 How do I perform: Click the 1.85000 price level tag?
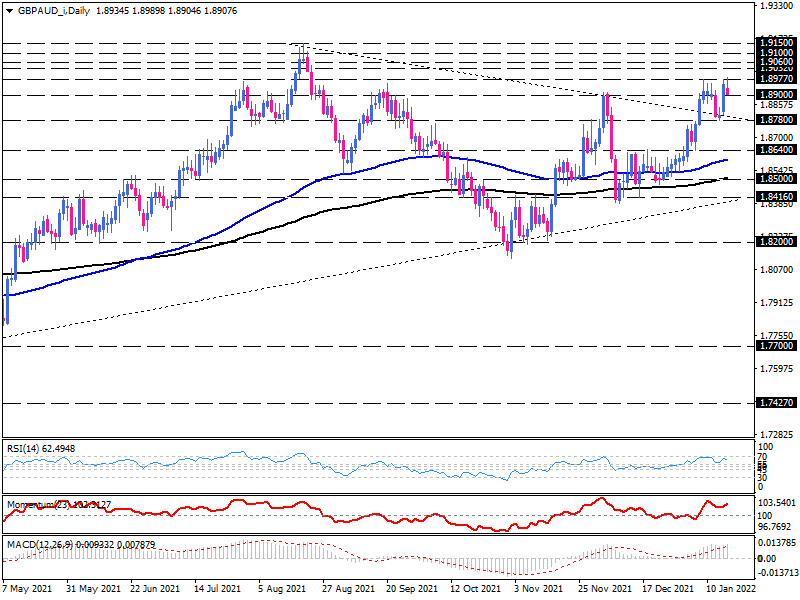coord(775,180)
